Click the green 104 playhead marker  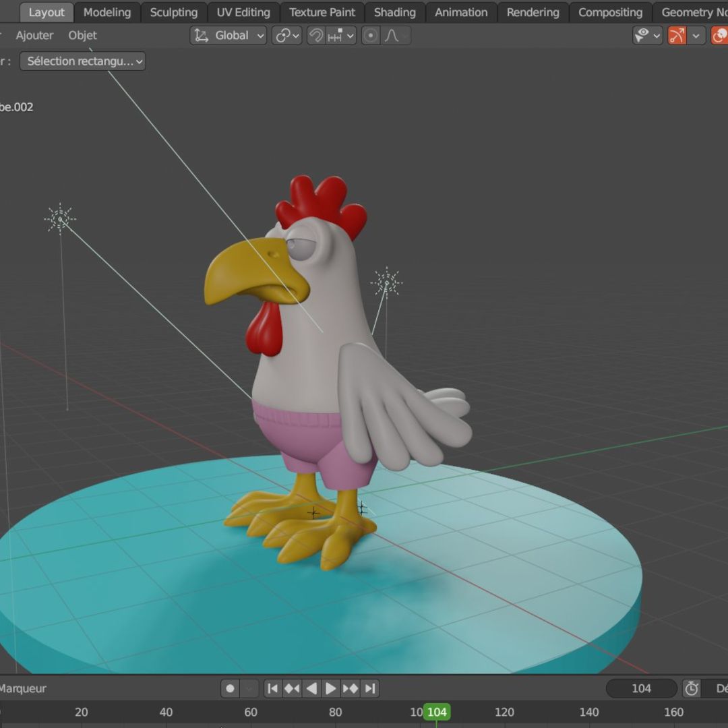pos(437,712)
